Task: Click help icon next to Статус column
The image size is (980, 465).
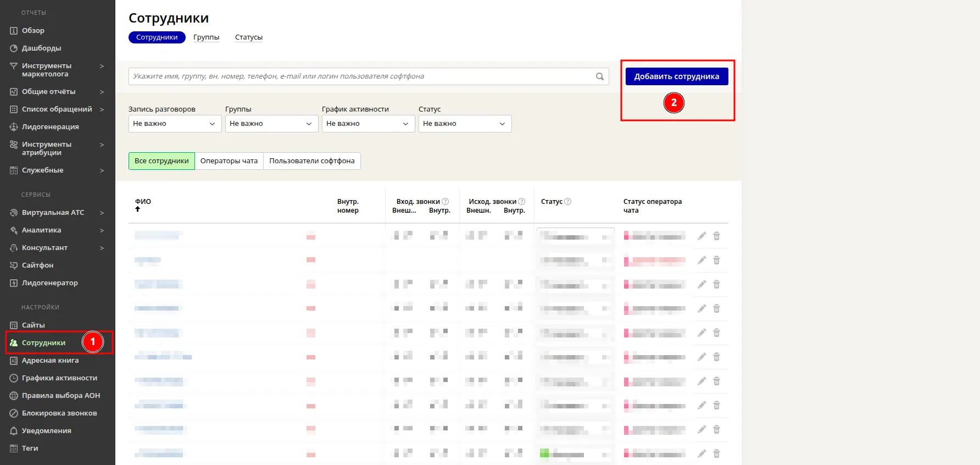Action: (568, 202)
